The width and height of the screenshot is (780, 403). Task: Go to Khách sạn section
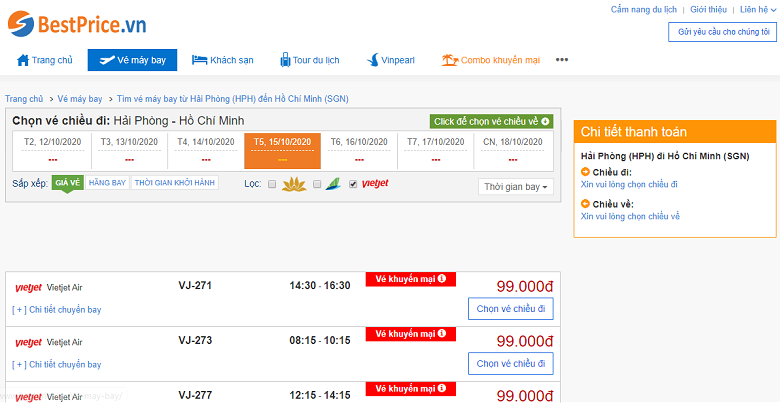pyautogui.click(x=222, y=60)
